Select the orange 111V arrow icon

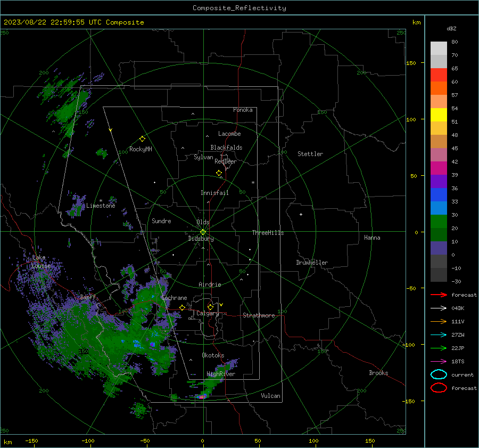(439, 321)
